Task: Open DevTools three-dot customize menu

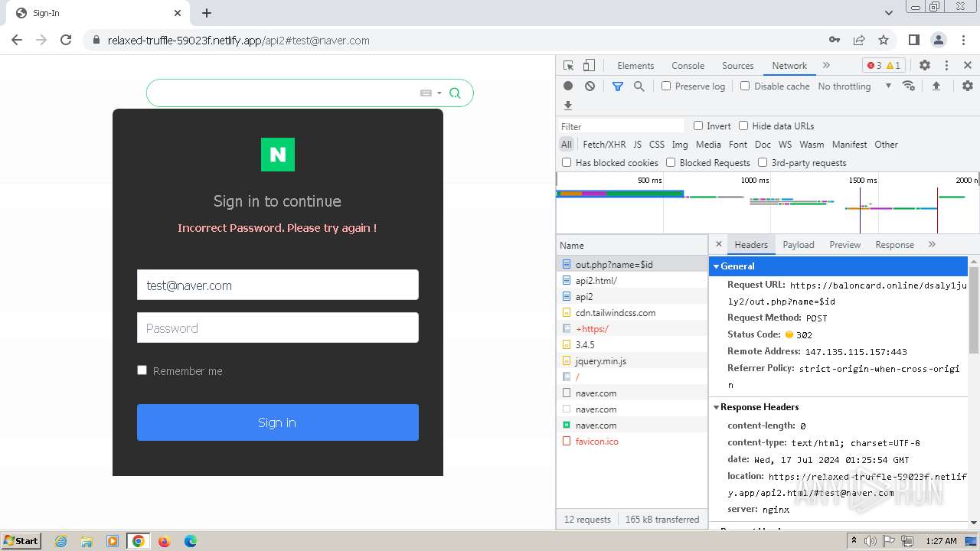Action: (x=946, y=66)
